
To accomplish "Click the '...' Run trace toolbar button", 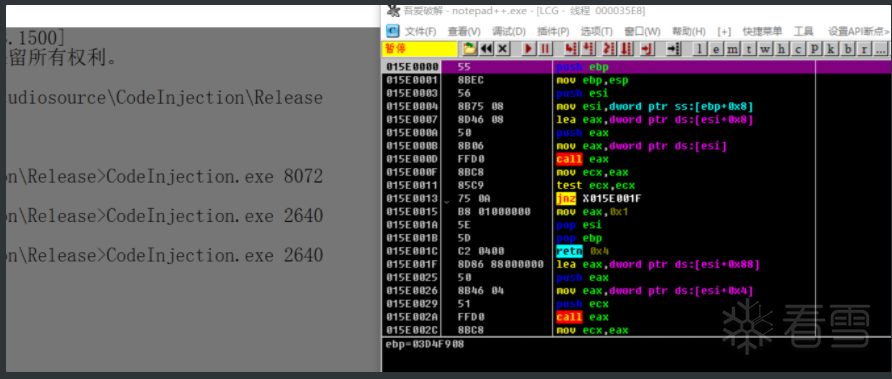I will coord(881,50).
